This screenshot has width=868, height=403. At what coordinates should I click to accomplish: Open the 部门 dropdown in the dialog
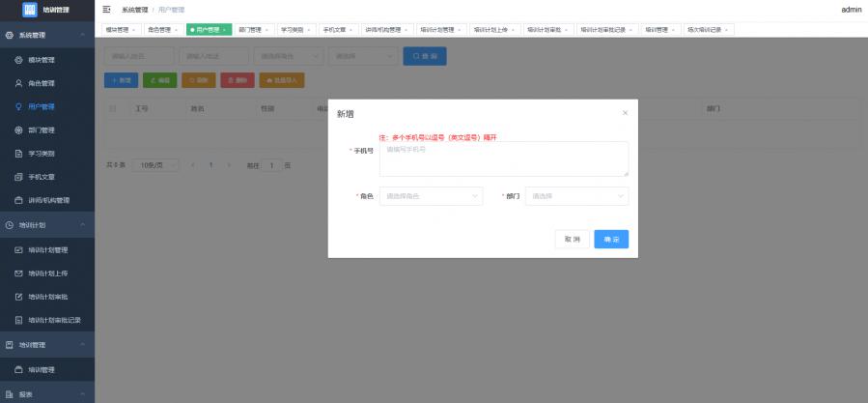click(x=576, y=196)
